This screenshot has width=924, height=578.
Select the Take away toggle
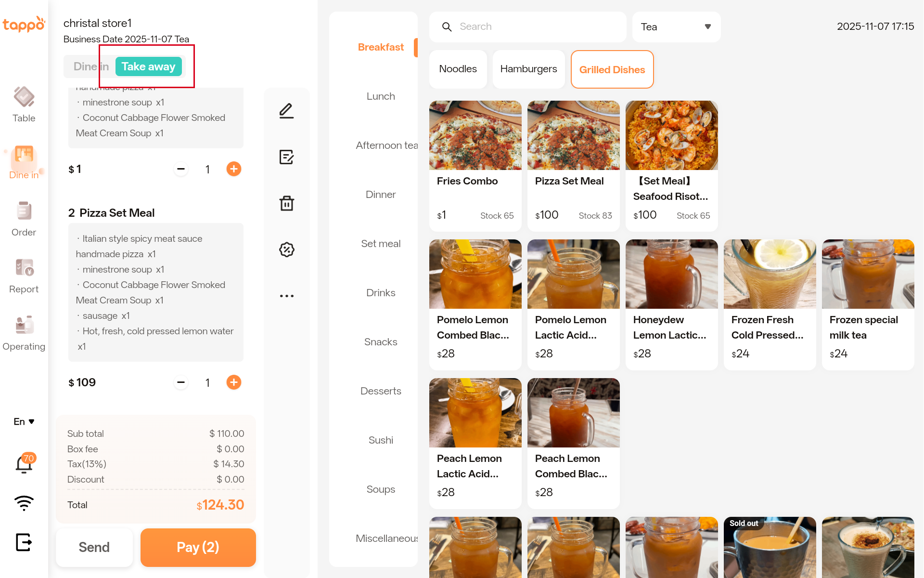click(148, 66)
